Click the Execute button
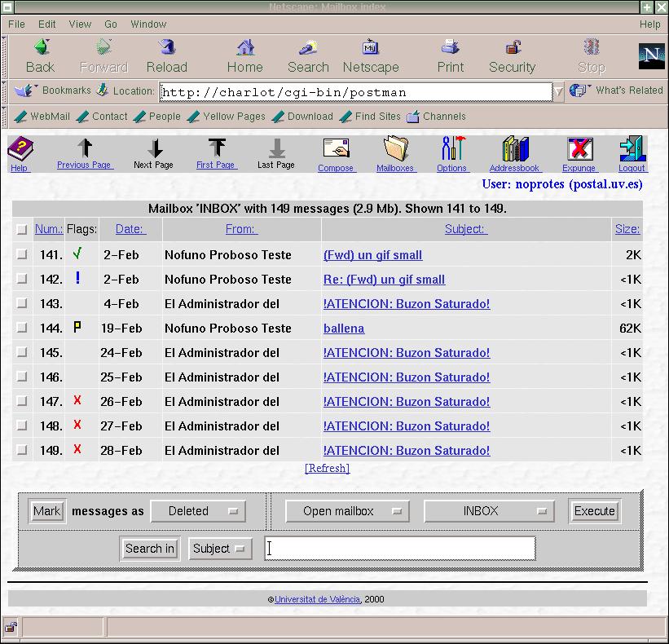Image resolution: width=669 pixels, height=644 pixels. coord(594,511)
